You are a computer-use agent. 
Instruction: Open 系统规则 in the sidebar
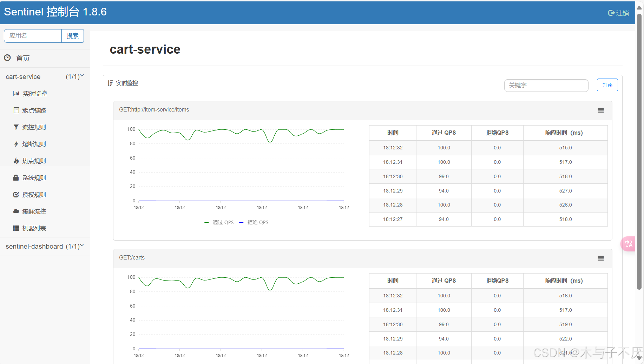tap(34, 178)
